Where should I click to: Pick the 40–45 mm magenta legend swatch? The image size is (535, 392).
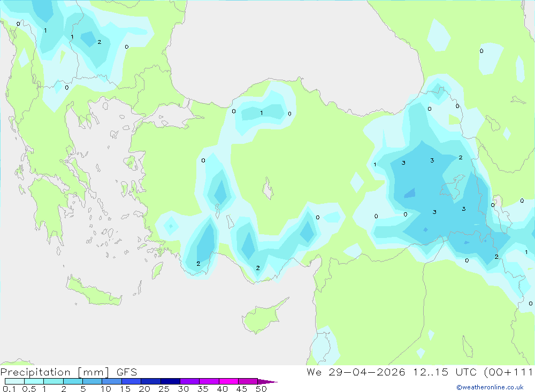228,381
